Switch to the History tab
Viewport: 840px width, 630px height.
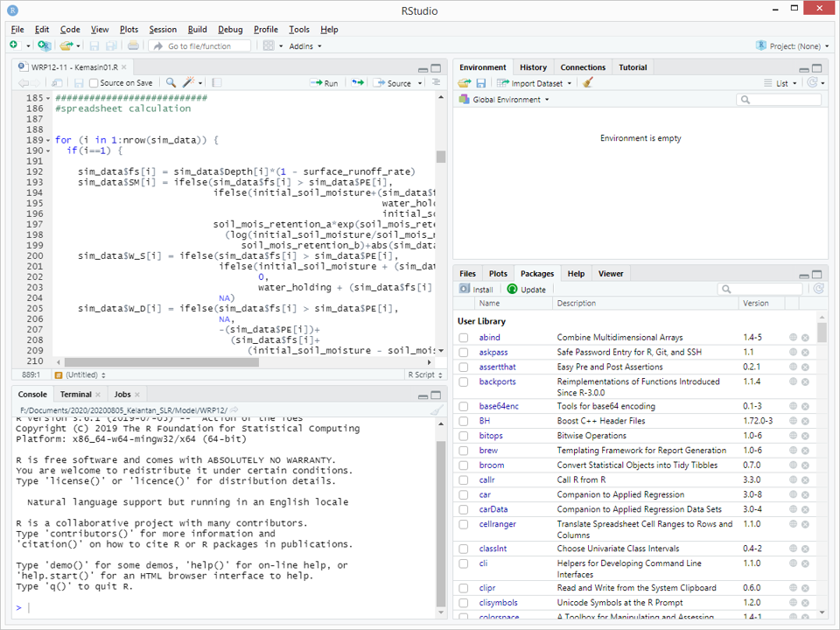533,67
